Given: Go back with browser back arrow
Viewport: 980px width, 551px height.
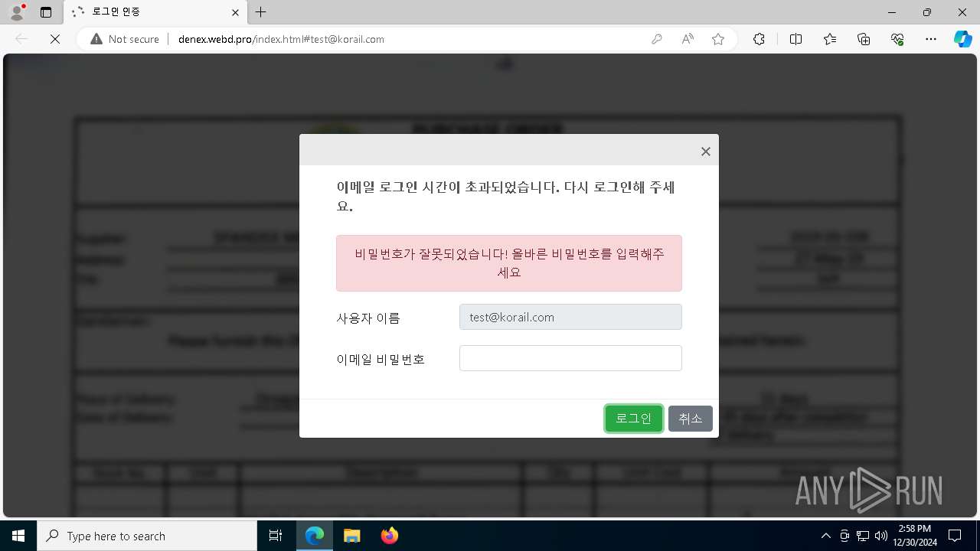Looking at the screenshot, I should pyautogui.click(x=21, y=39).
